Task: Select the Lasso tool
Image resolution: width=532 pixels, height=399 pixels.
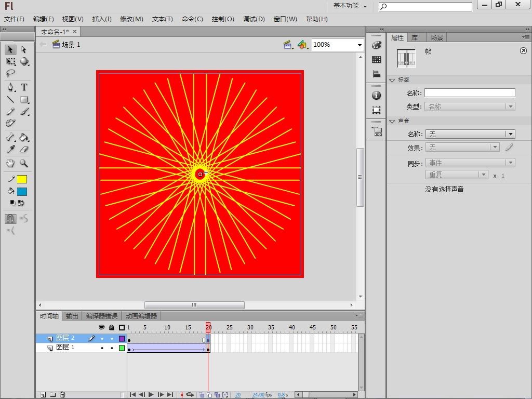Action: pyautogui.click(x=10, y=74)
